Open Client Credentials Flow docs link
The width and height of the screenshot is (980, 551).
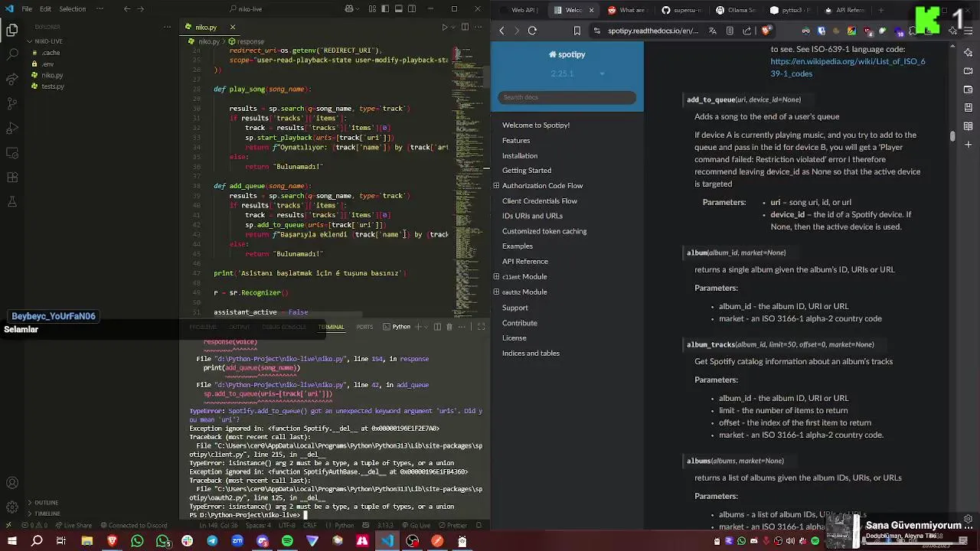point(539,201)
